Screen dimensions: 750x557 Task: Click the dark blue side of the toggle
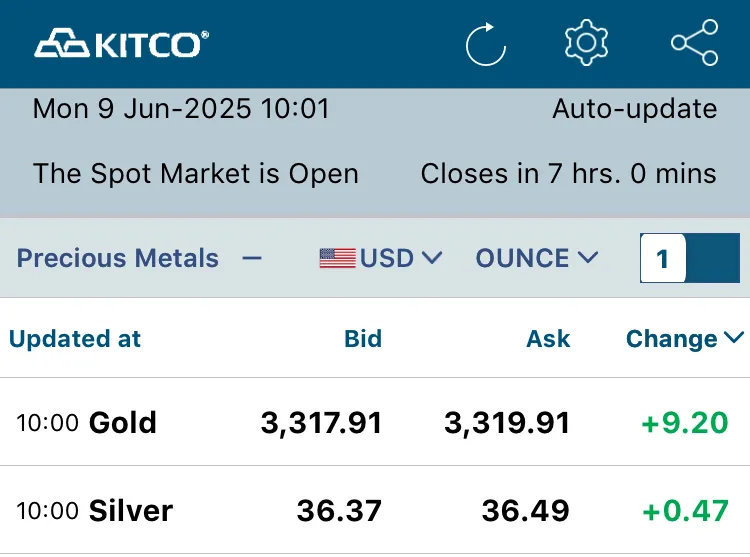713,258
